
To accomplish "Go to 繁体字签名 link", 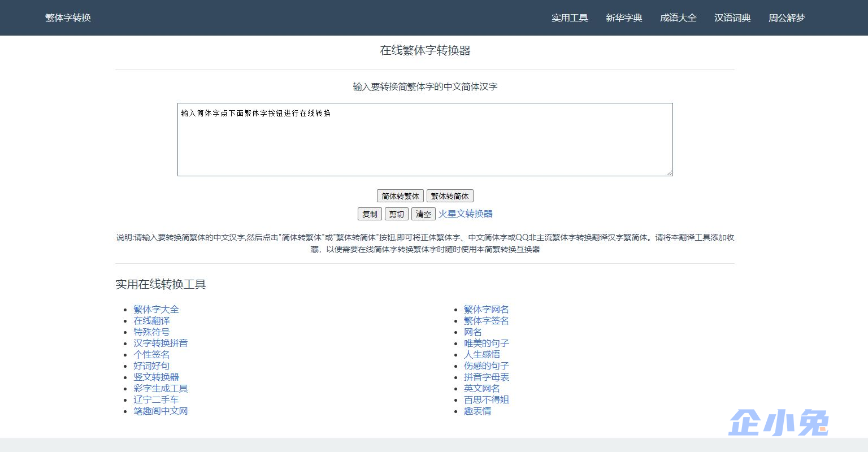I will (x=487, y=320).
